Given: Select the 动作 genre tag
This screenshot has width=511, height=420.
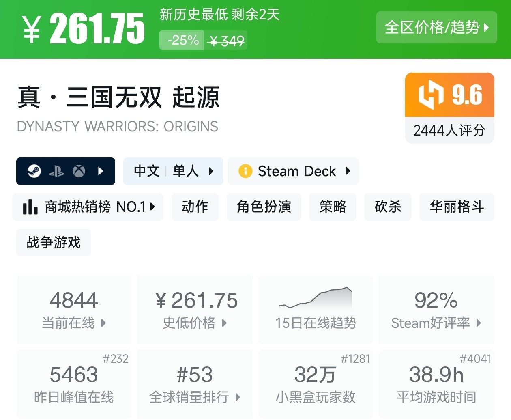Looking at the screenshot, I should (x=195, y=207).
